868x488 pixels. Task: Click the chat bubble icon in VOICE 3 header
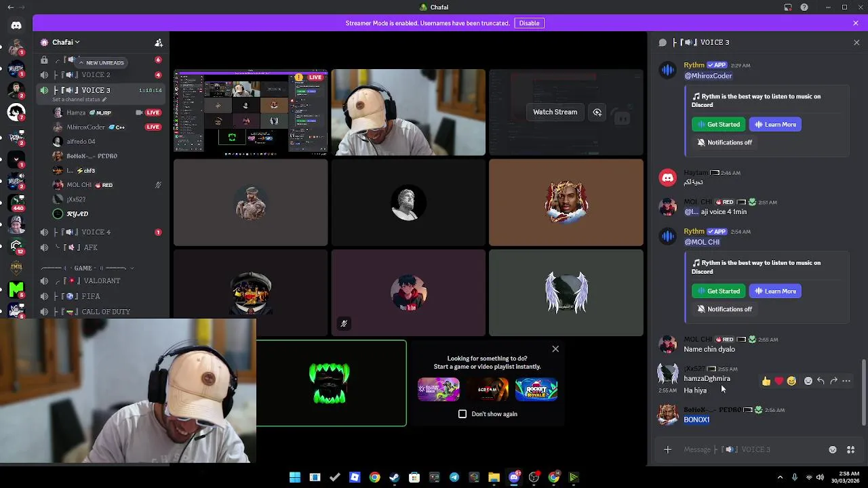point(663,42)
